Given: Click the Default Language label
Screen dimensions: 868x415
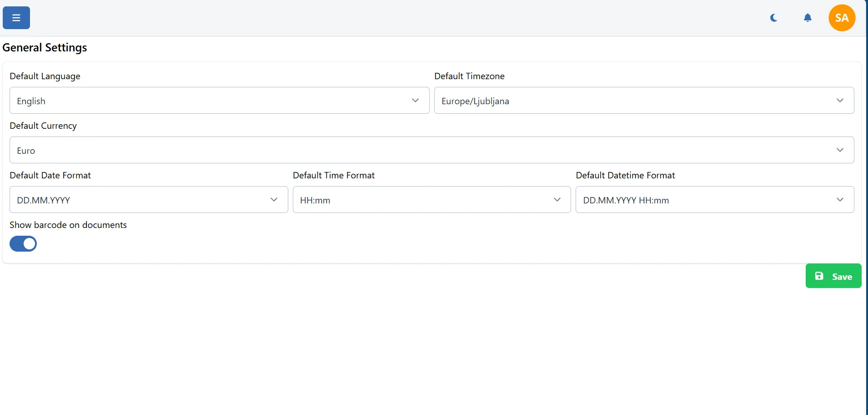Looking at the screenshot, I should 45,76.
